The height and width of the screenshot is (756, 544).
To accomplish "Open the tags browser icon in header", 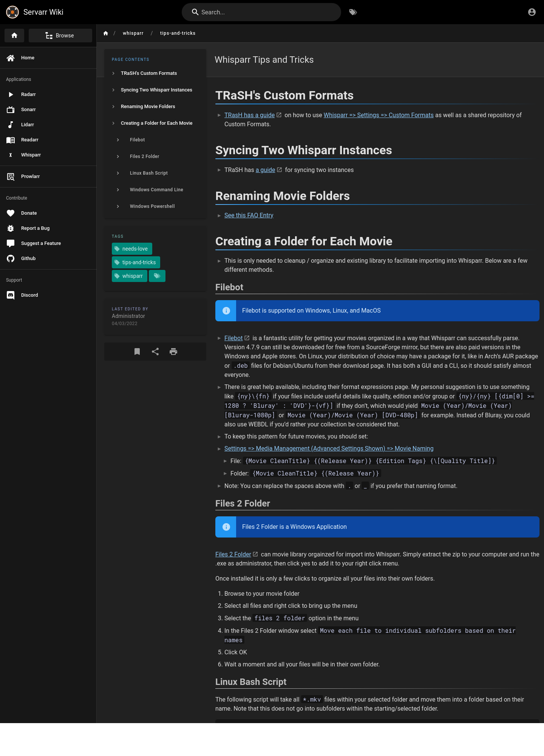I will tap(353, 12).
